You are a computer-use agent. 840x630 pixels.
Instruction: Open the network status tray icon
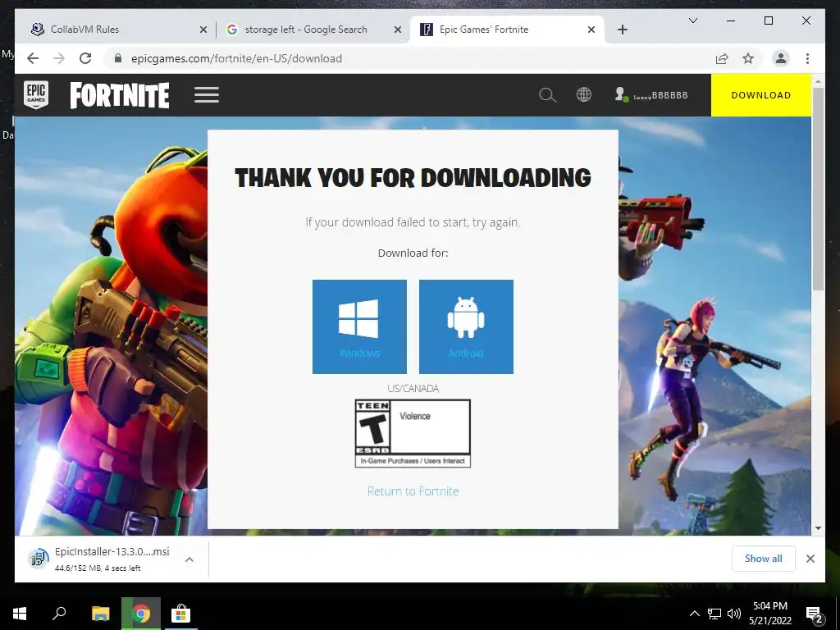point(714,614)
